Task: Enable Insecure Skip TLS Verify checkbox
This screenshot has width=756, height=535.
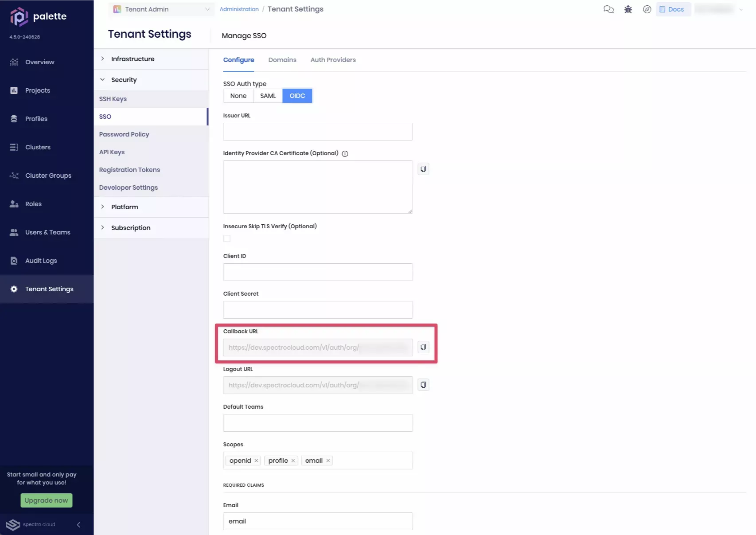Action: click(227, 238)
